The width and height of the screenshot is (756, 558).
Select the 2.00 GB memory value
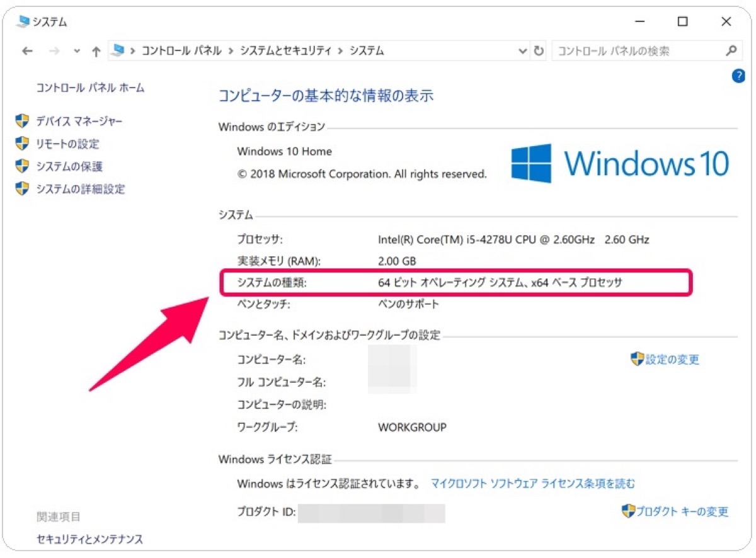click(x=397, y=261)
